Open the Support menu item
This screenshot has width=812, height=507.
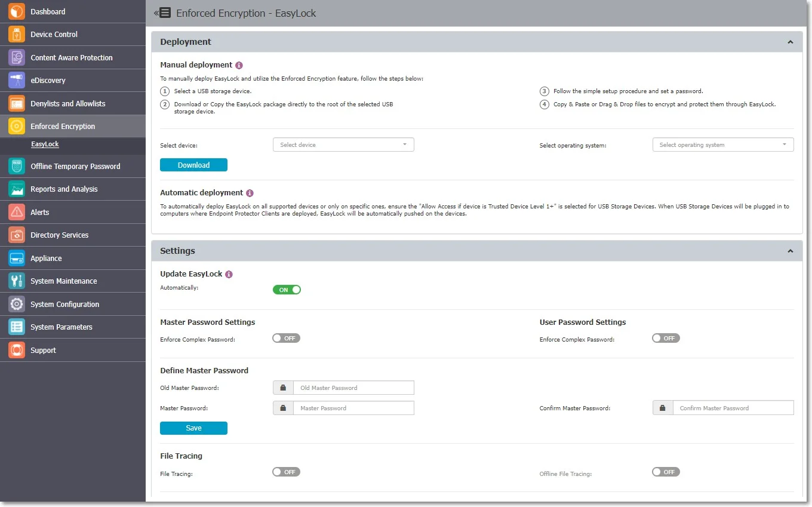[73, 350]
